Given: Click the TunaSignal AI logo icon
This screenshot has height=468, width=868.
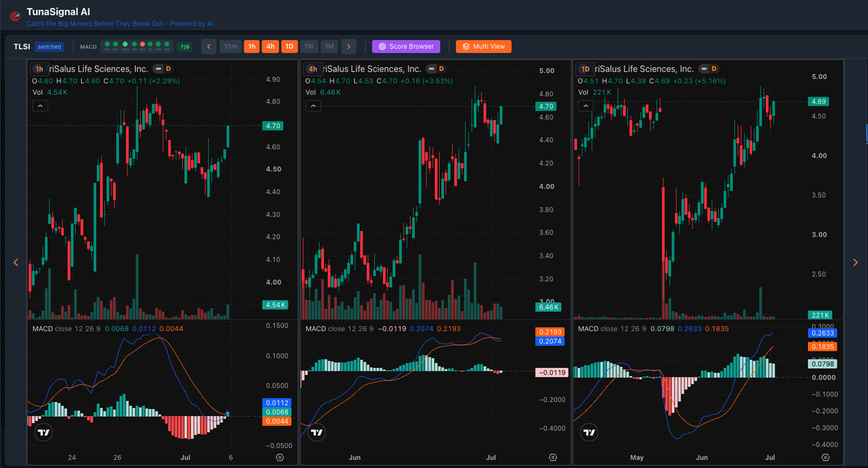Looking at the screenshot, I should tap(14, 17).
